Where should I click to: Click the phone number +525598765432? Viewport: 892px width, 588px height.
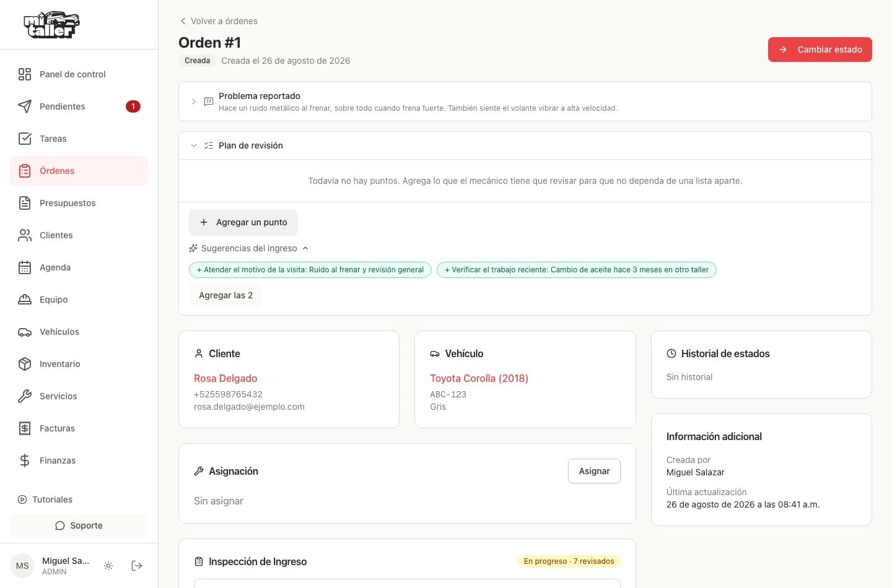click(x=228, y=394)
